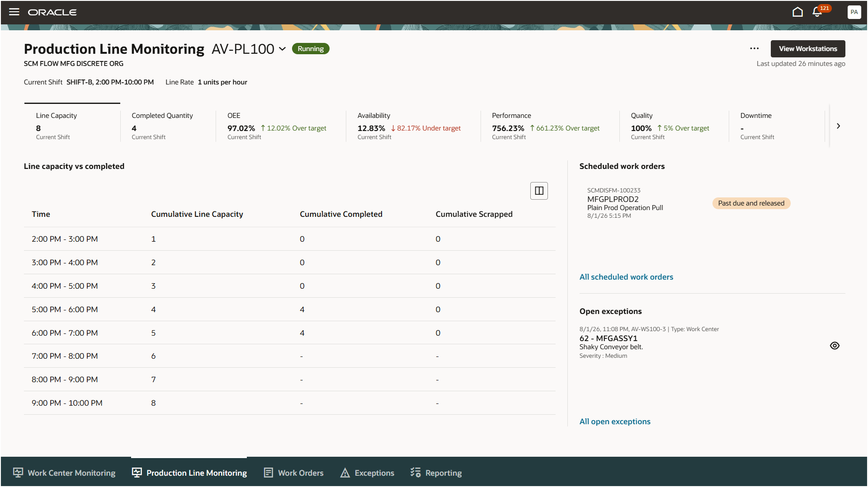Select the Availability metric tile
The image size is (868, 487).
click(413, 126)
